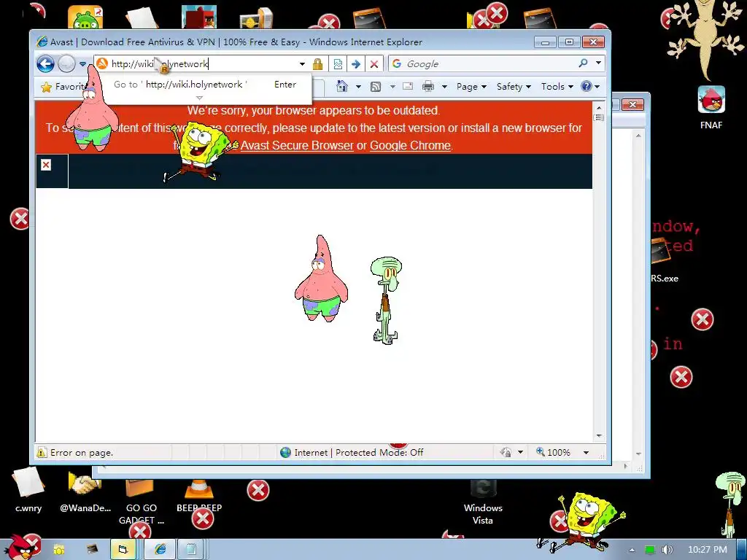
Task: Open the Page menu
Action: pos(471,87)
